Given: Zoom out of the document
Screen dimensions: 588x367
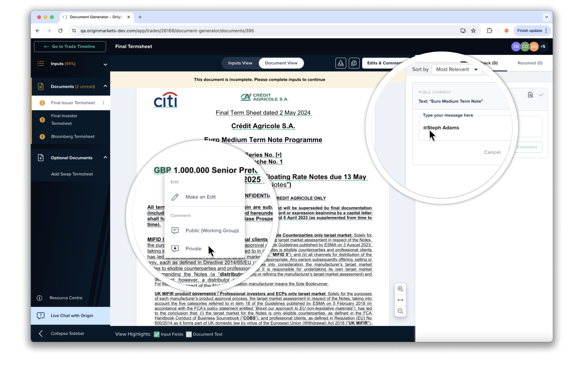Looking at the screenshot, I should click(400, 311).
